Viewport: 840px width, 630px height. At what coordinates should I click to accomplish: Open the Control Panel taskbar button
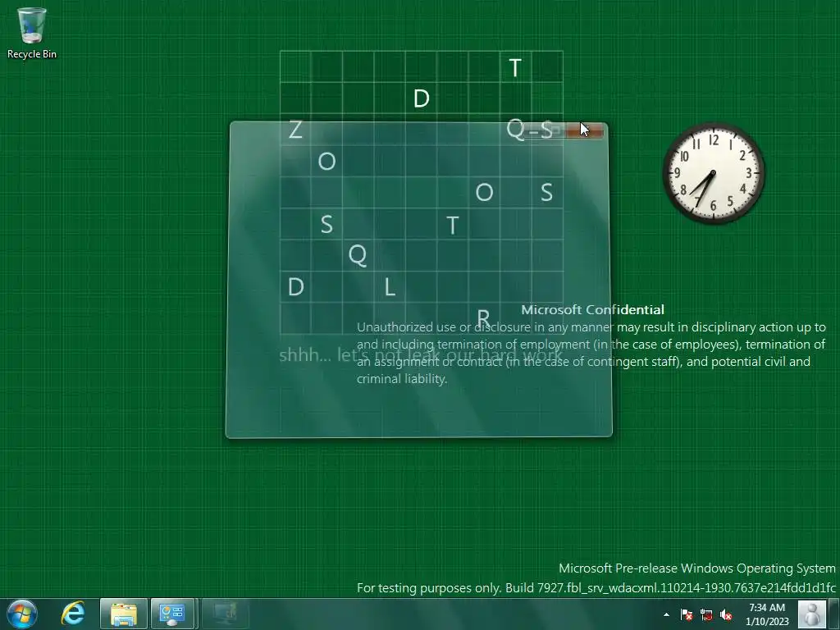coord(172,614)
